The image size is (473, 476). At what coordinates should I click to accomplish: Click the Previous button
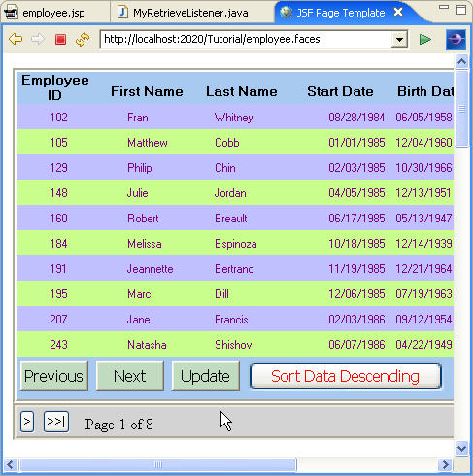point(54,376)
